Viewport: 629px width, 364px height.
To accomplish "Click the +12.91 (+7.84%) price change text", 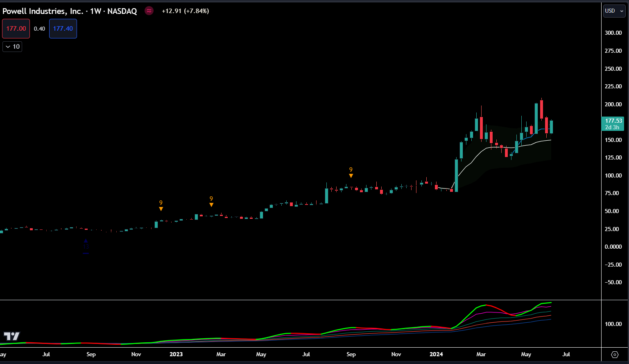I will point(186,11).
